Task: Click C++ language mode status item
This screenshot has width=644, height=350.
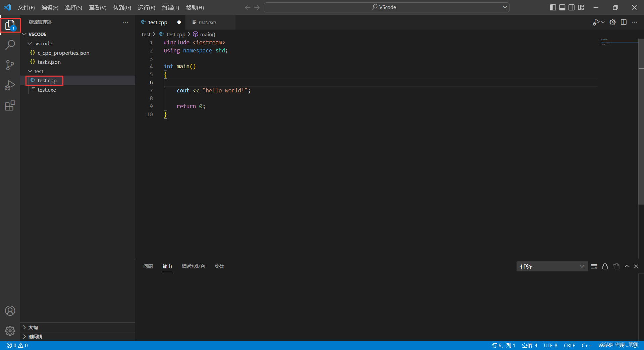Action: click(587, 346)
